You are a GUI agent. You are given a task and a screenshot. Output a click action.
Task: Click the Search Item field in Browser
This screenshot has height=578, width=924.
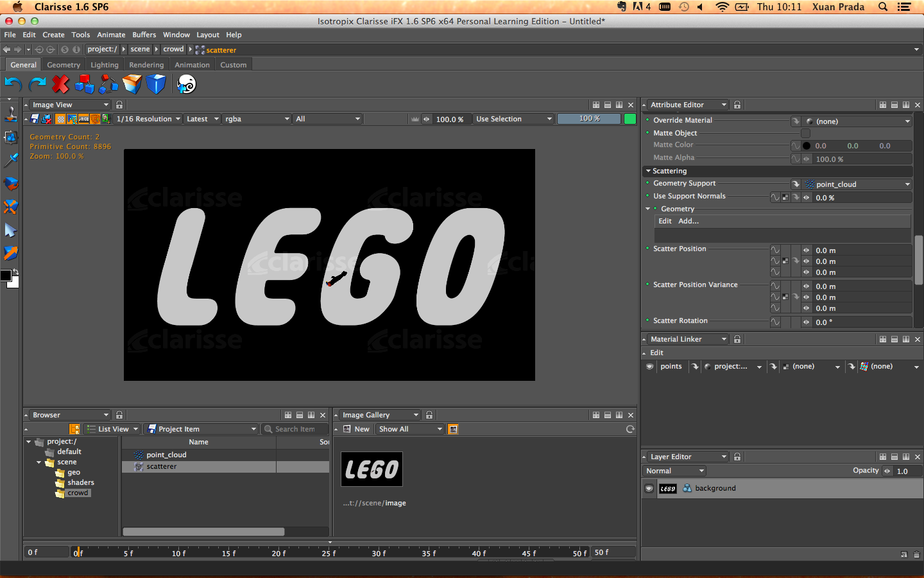point(295,429)
